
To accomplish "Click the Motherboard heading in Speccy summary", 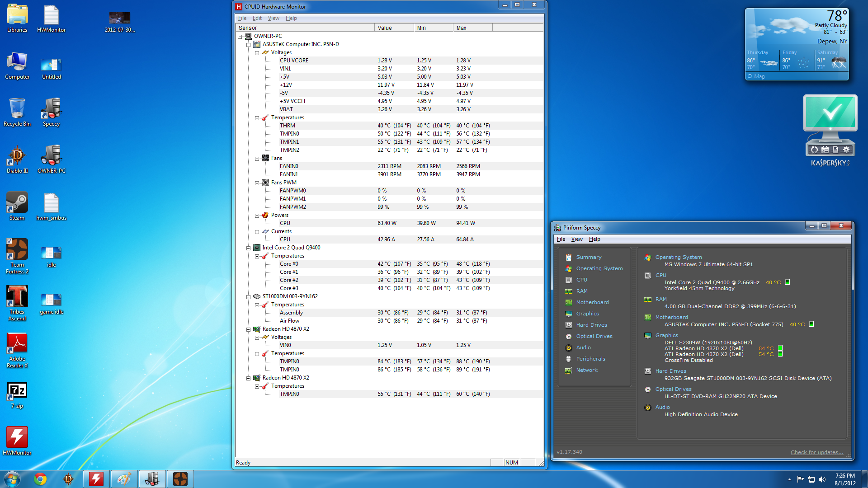I will point(671,317).
